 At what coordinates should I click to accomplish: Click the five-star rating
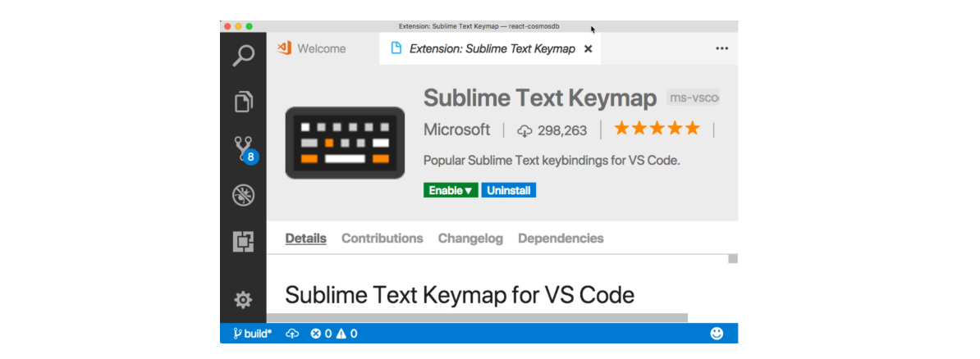click(x=657, y=130)
